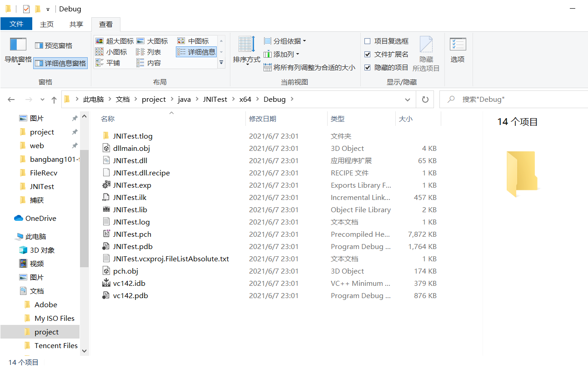Screen dimensions: 588x369
Task: Click the search Debug input box
Action: pos(513,100)
